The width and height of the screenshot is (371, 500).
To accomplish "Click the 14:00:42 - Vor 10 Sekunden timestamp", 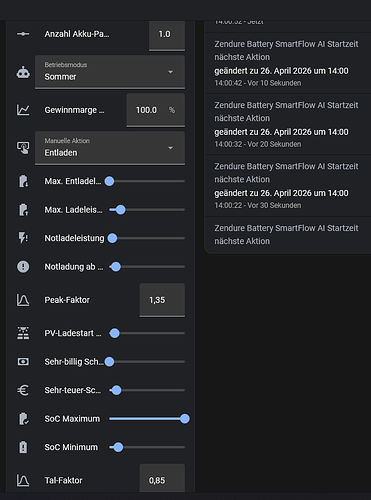I will click(258, 83).
